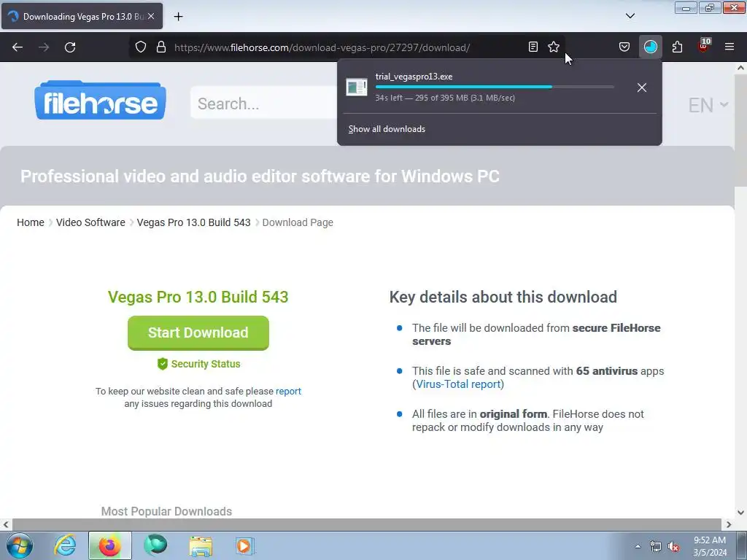Launch Windows Media Player from taskbar

[245, 545]
